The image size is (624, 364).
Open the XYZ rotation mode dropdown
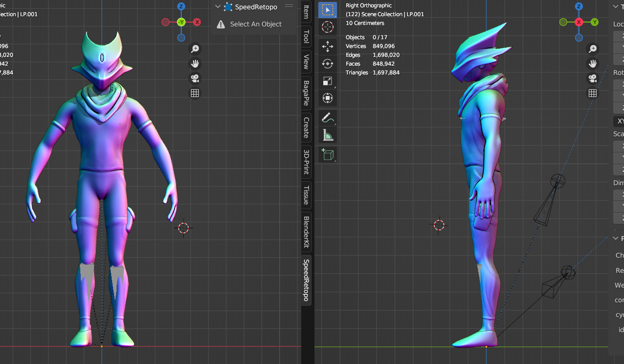click(x=619, y=121)
